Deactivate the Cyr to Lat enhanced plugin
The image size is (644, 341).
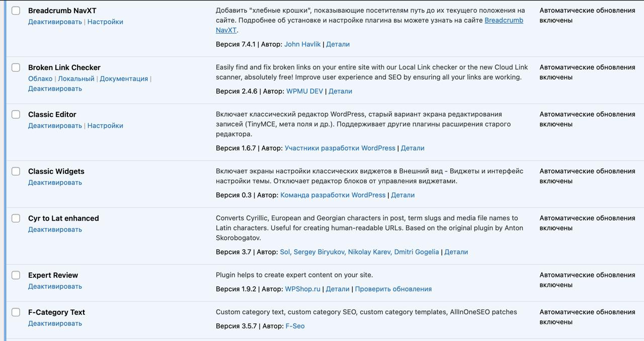[x=55, y=229]
